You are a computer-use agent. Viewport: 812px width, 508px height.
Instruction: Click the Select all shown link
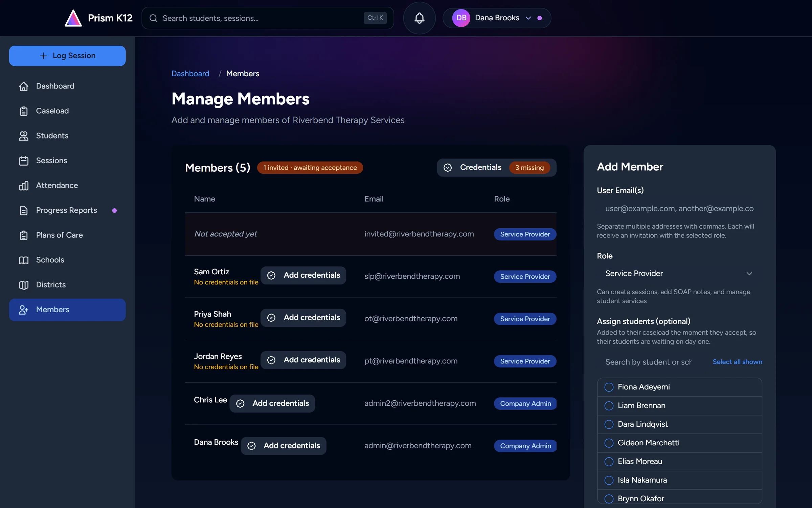737,362
